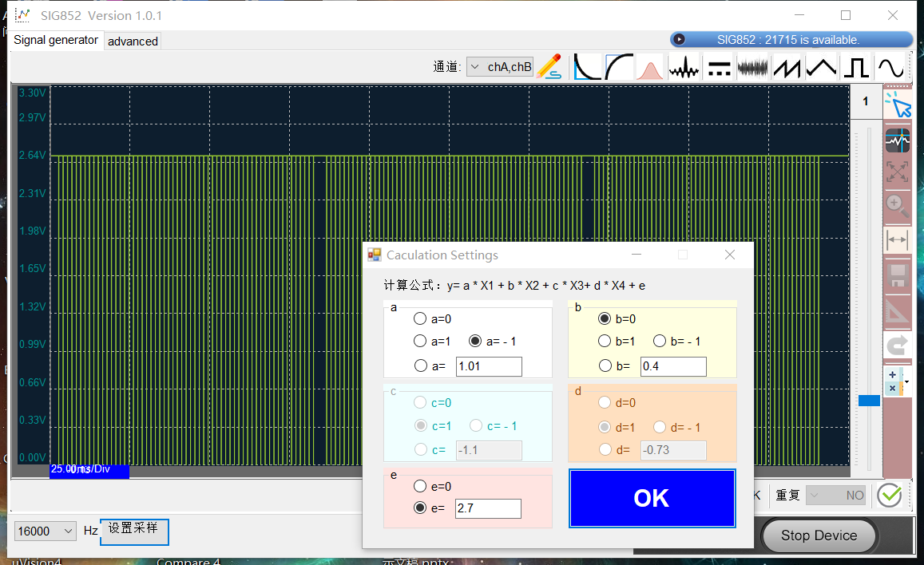Select the exponential decay waveform icon

click(588, 67)
